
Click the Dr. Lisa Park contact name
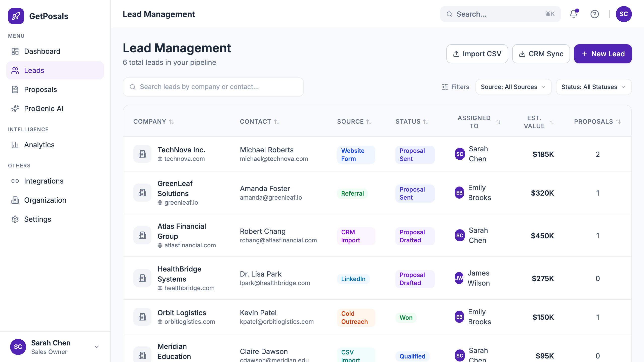coord(261,274)
